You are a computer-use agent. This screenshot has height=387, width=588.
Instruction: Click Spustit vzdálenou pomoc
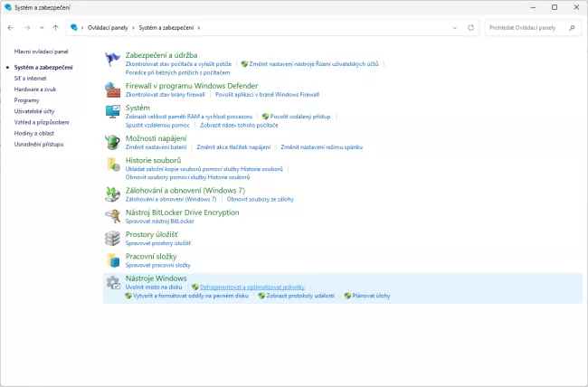tap(157, 126)
